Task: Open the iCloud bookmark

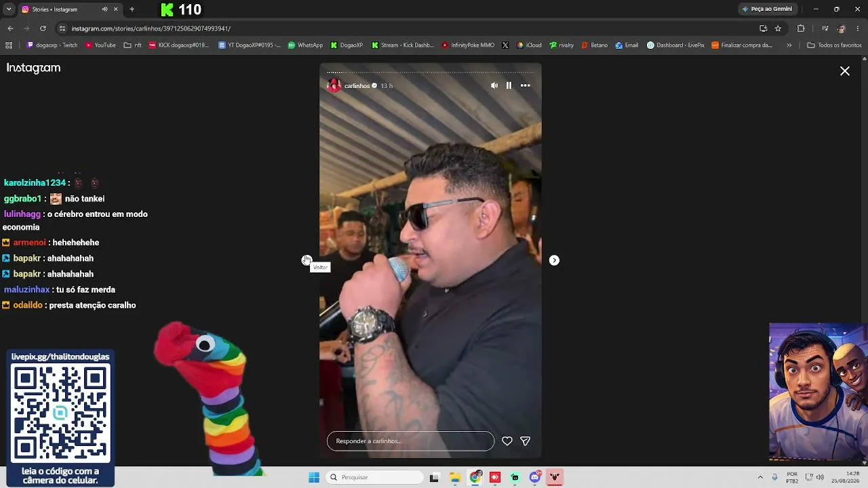Action: [x=529, y=45]
